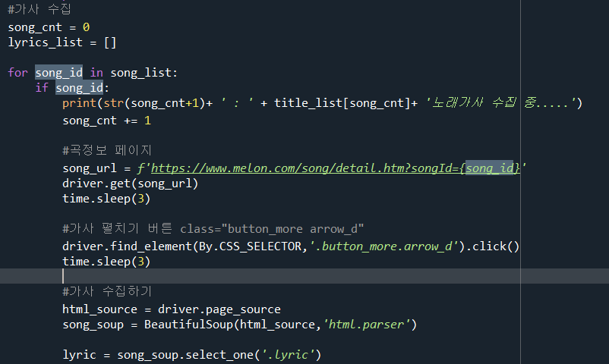
Task: Click the line 'driver.get(song_url)'
Action: pyautogui.click(x=131, y=184)
